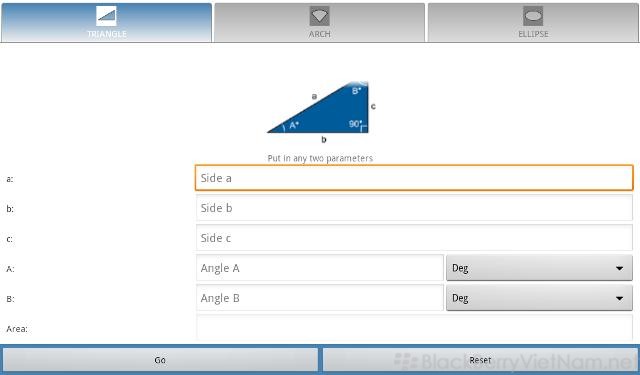Click the Angle A input field
The height and width of the screenshot is (375, 640).
(x=320, y=268)
